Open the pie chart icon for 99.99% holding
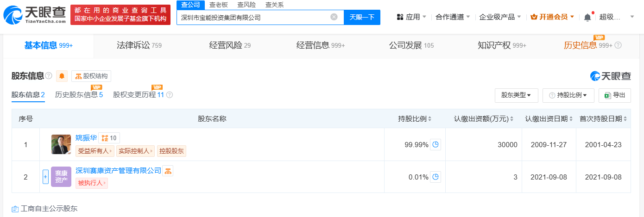Screen dimensions: 644x217 [436, 144]
